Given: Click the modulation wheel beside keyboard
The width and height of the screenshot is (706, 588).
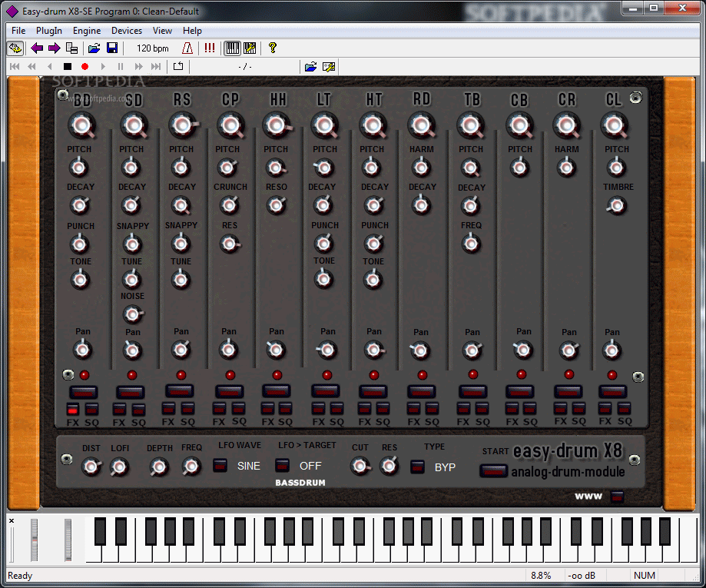Looking at the screenshot, I should click(x=68, y=540).
